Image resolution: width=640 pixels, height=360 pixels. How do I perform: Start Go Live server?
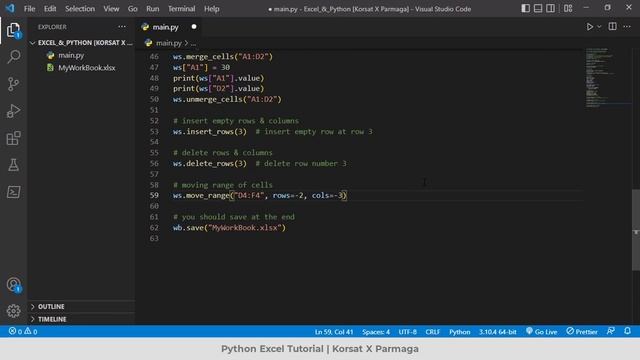[542, 332]
